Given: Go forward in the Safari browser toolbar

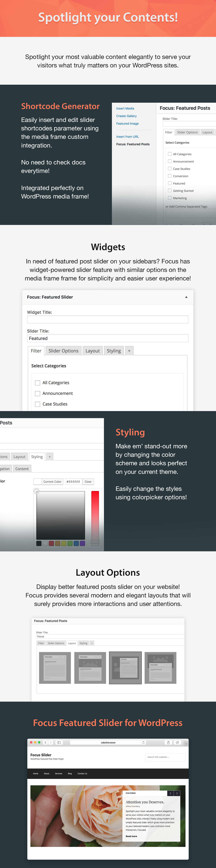Looking at the screenshot, I should point(51,742).
